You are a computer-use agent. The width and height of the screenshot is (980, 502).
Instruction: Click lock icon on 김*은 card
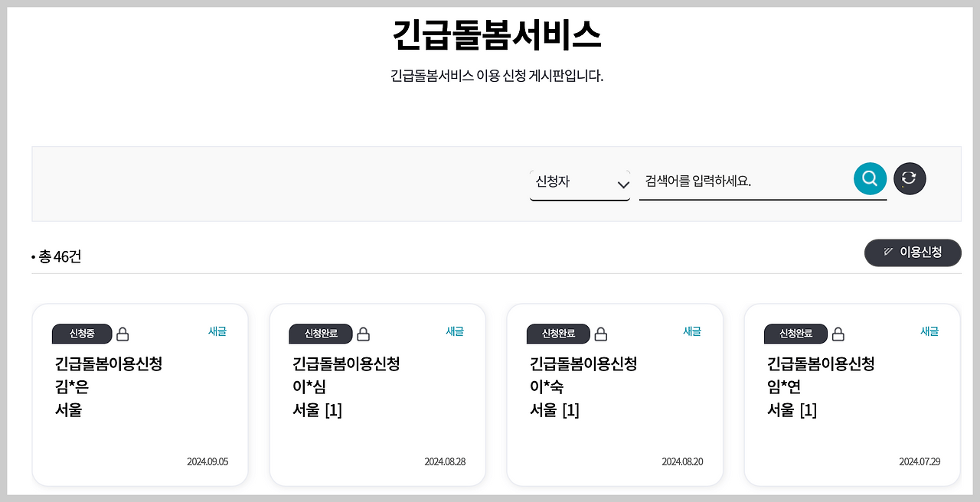(x=122, y=334)
